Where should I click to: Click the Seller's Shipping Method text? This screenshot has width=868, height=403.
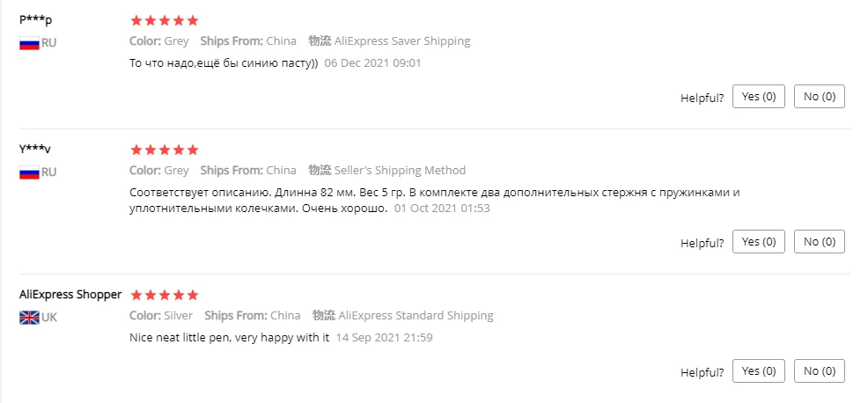[x=400, y=171]
